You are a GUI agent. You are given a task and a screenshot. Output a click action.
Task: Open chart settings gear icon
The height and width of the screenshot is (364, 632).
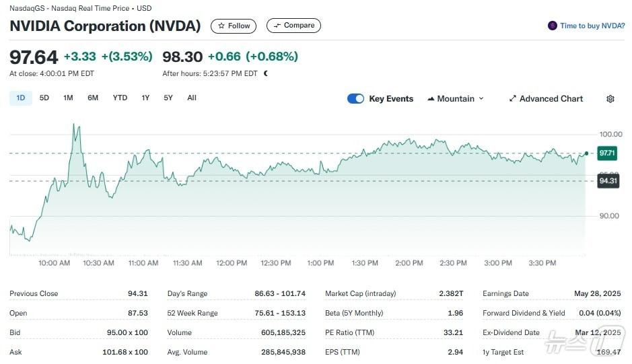click(x=610, y=99)
